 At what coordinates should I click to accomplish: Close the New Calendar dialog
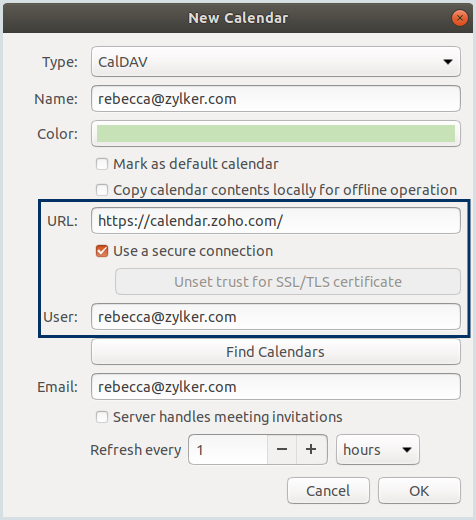tap(460, 18)
